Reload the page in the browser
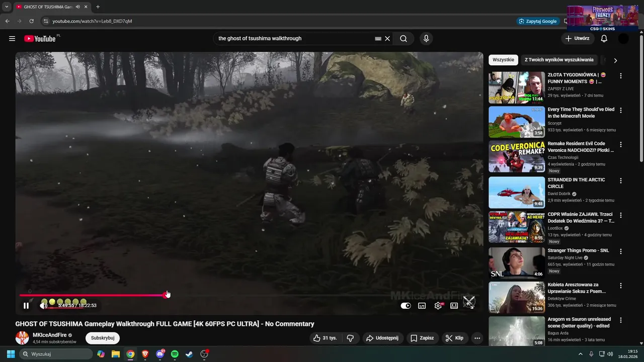The width and height of the screenshot is (644, 362). click(x=31, y=21)
